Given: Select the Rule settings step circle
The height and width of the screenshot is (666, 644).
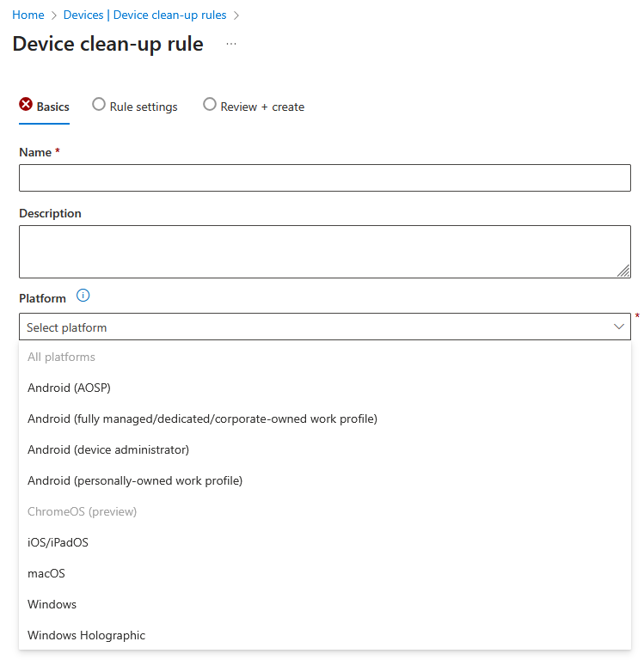Looking at the screenshot, I should pos(99,104).
